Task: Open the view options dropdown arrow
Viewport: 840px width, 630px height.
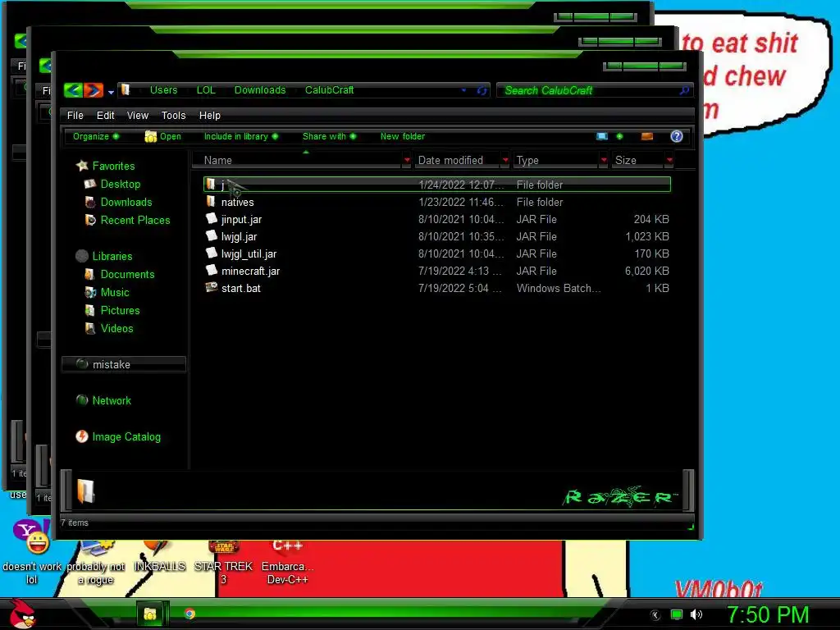Action: (620, 136)
